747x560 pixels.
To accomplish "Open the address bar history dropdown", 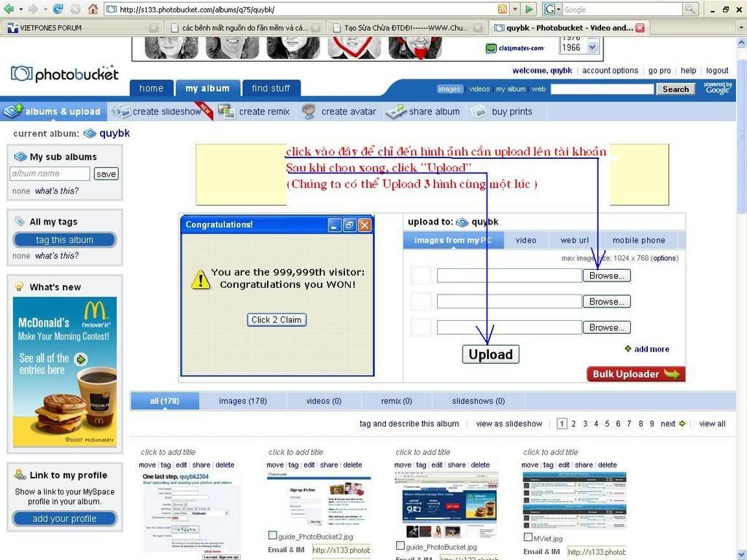I will click(x=515, y=9).
